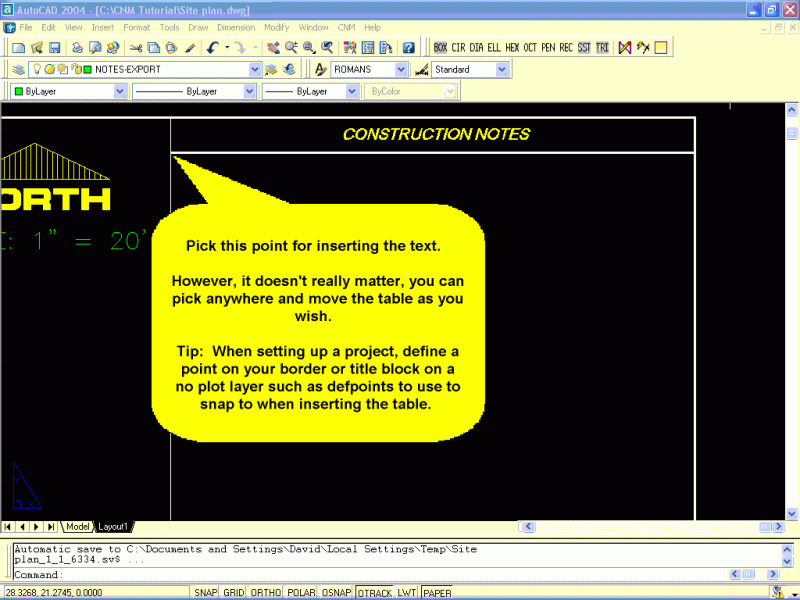800x600 pixels.
Task: Toggle ORTHO mode in the status bar
Action: [264, 591]
